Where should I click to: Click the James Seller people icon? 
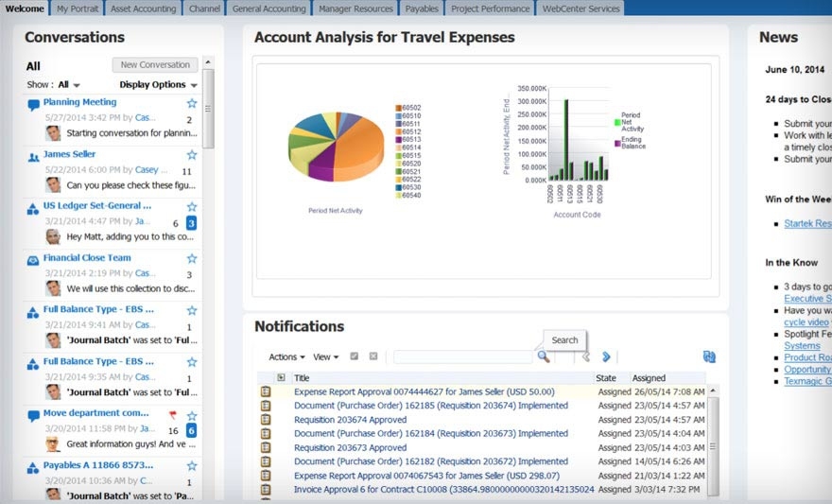tap(34, 156)
